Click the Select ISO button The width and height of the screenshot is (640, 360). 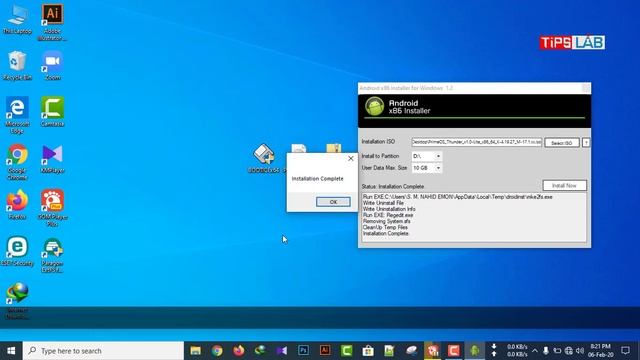click(562, 143)
